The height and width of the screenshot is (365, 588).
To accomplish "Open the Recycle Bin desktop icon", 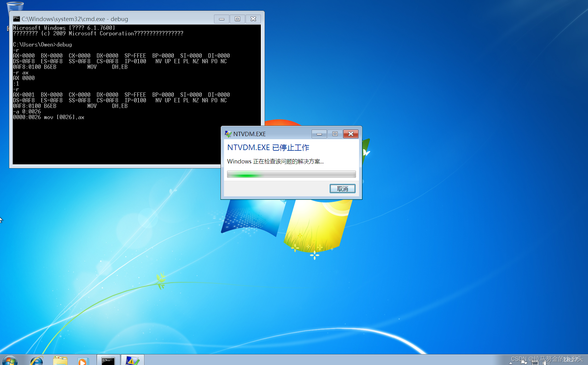I will (x=15, y=7).
